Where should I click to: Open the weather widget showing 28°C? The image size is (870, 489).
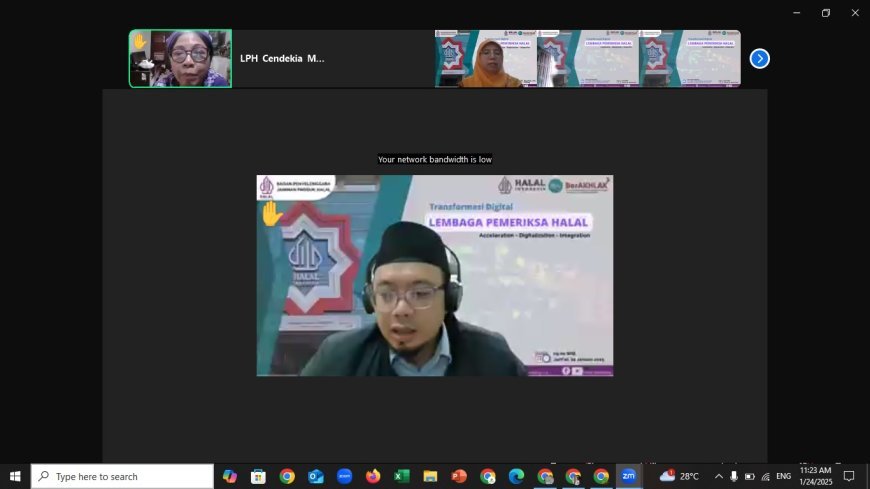pyautogui.click(x=679, y=476)
